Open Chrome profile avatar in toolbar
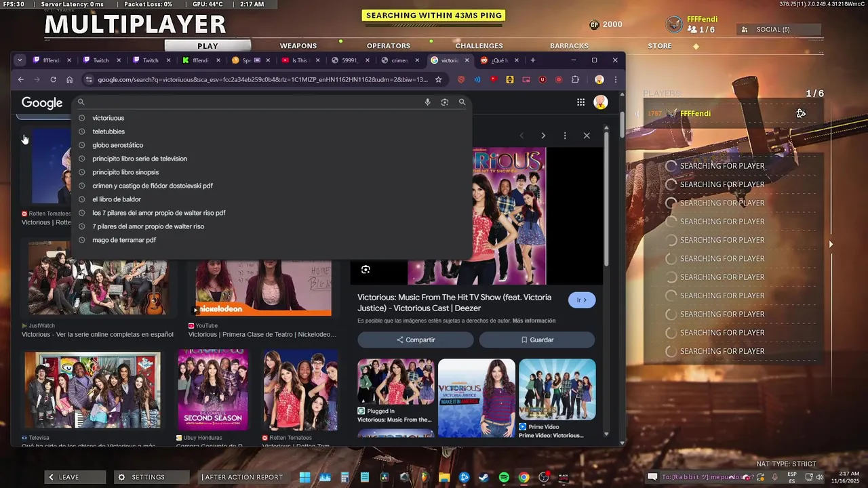The width and height of the screenshot is (868, 488). tap(599, 79)
